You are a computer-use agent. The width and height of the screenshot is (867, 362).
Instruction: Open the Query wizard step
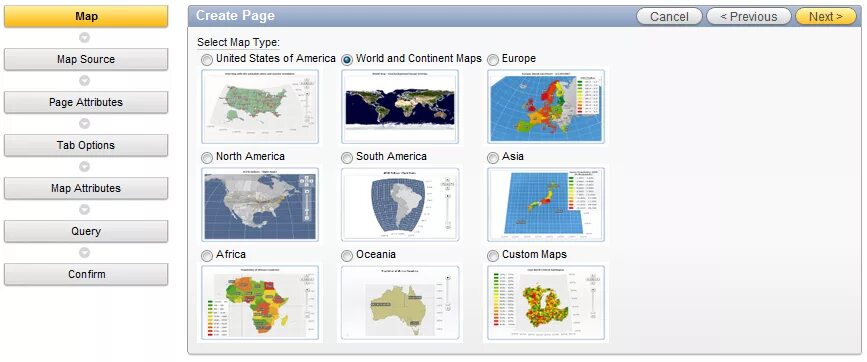tap(86, 232)
